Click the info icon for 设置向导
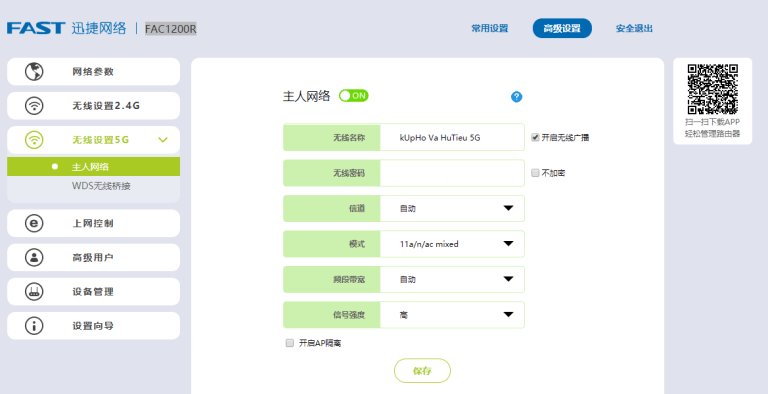This screenshot has height=394, width=768. click(34, 326)
